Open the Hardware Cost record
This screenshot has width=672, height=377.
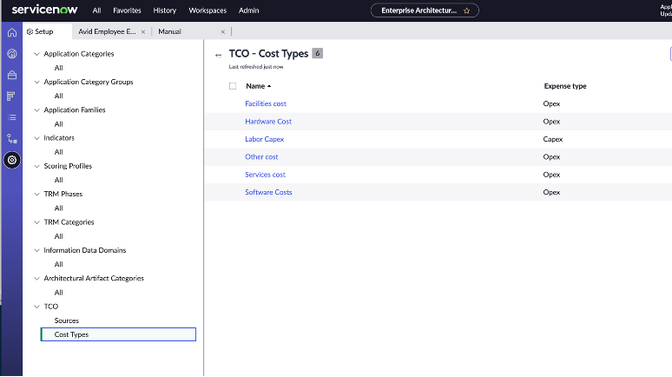click(268, 121)
